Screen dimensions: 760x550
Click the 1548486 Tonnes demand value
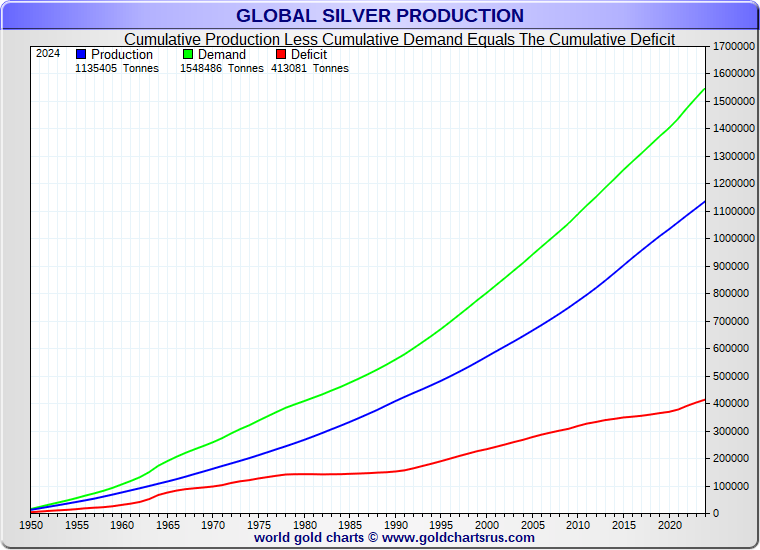(x=221, y=68)
